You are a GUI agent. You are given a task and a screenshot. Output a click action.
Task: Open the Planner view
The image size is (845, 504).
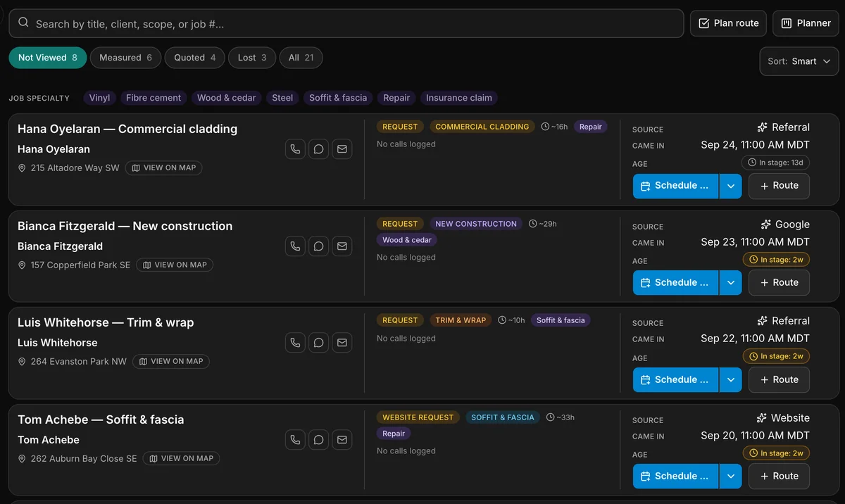[806, 23]
